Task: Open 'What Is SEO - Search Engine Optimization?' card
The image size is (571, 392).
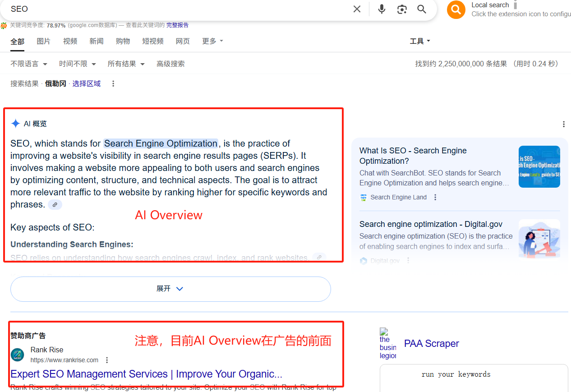Action: 413,156
